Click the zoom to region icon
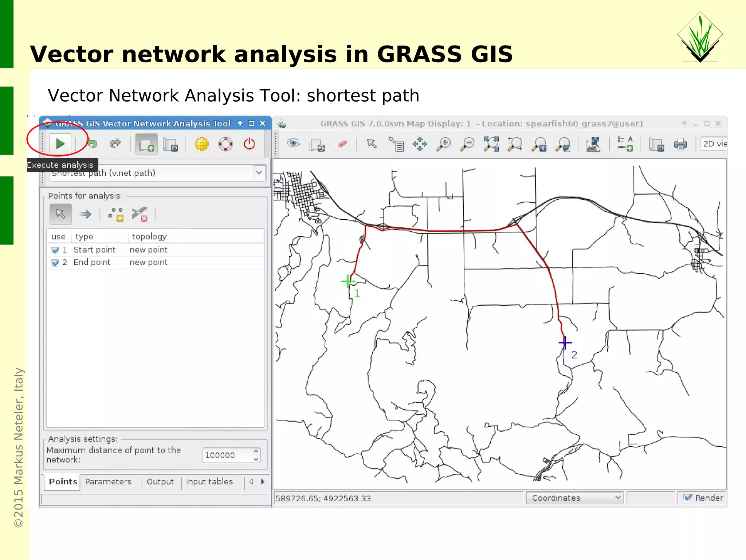This screenshot has width=746, height=560. click(x=515, y=144)
